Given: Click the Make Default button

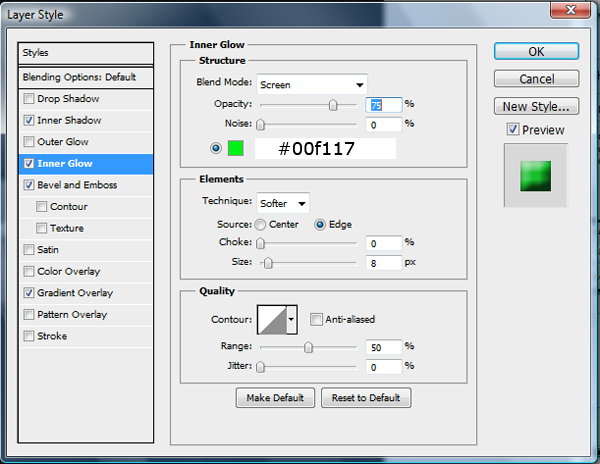Looking at the screenshot, I should coord(275,398).
